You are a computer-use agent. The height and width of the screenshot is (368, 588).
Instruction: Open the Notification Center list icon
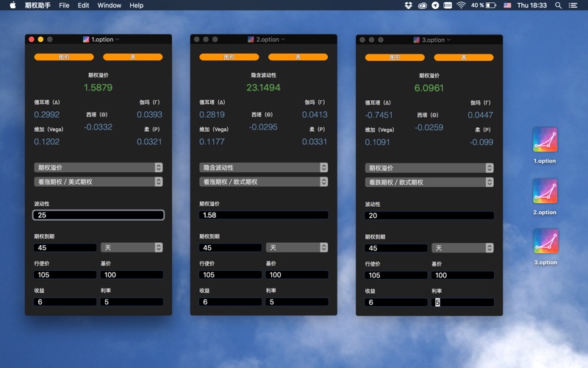click(575, 5)
